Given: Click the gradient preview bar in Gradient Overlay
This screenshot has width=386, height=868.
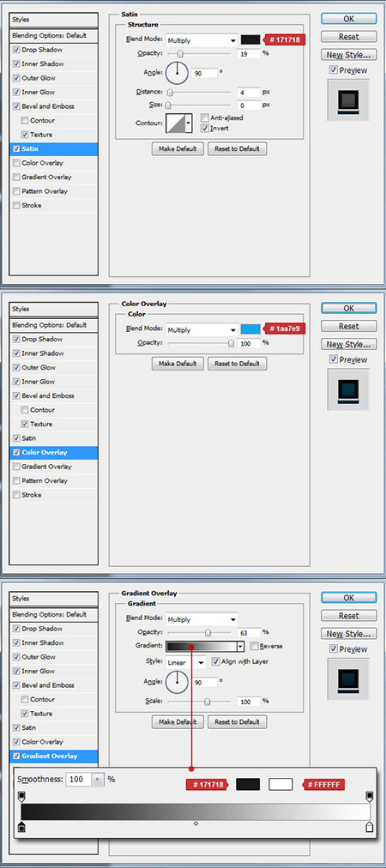Looking at the screenshot, I should coord(201,646).
